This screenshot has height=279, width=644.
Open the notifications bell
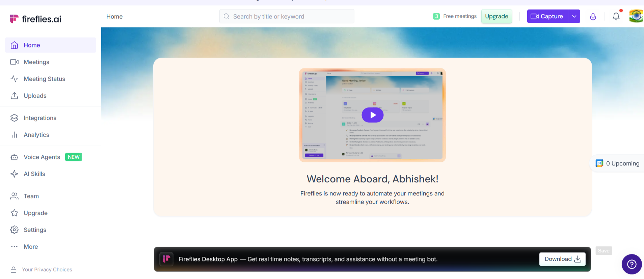[x=616, y=16]
